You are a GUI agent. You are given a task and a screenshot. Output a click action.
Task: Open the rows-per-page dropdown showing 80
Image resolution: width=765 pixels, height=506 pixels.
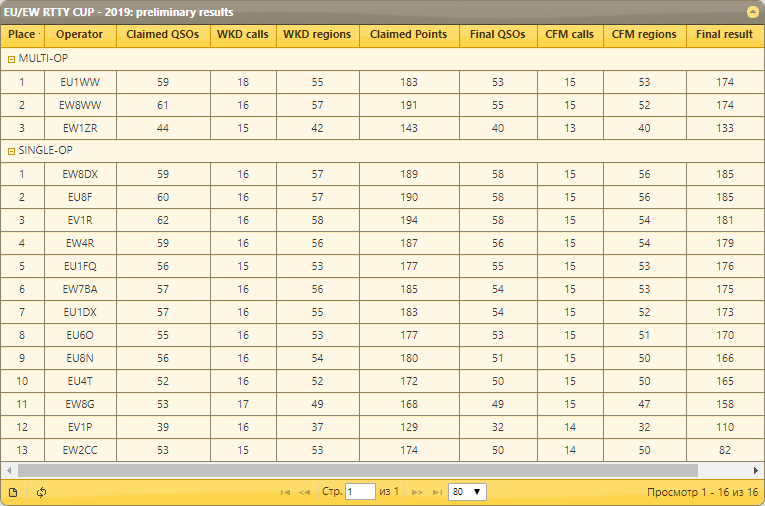467,492
